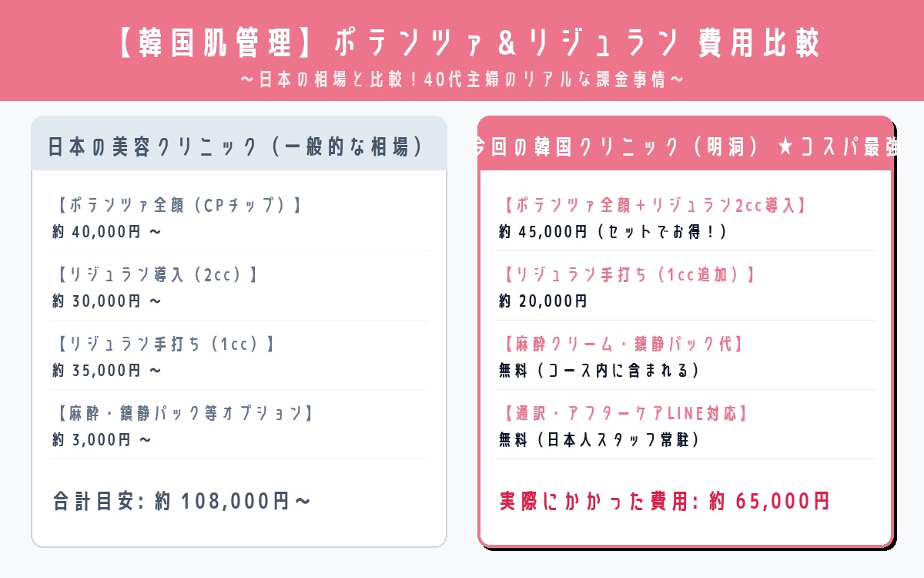
Task: Click the 約 35,000円〜 price text
Action: point(107,370)
